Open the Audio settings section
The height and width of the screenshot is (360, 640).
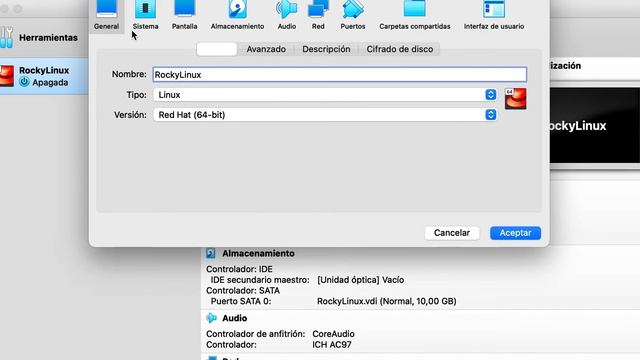(287, 16)
